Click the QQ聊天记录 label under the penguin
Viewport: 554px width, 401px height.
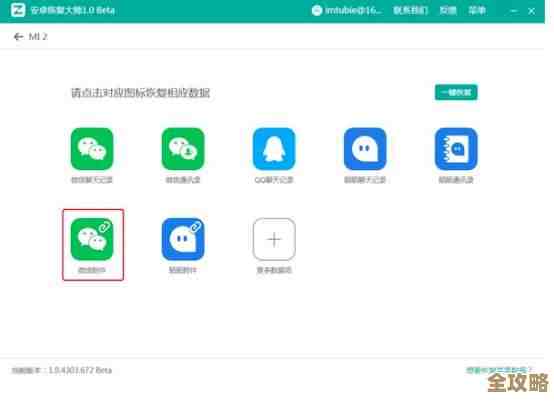tap(274, 180)
